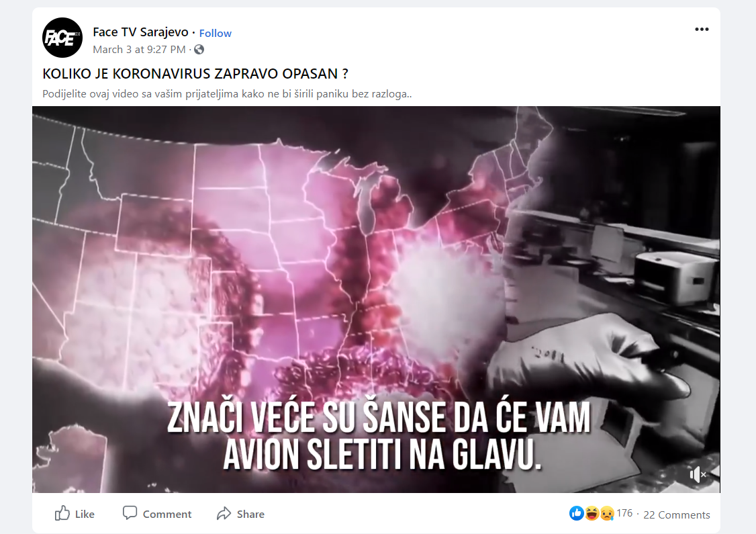The image size is (756, 534).
Task: Click the thumbs-up Like icon
Action: [62, 514]
